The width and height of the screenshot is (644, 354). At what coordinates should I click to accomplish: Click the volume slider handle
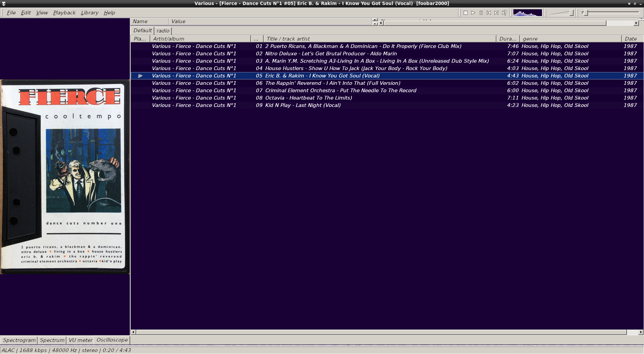(571, 13)
